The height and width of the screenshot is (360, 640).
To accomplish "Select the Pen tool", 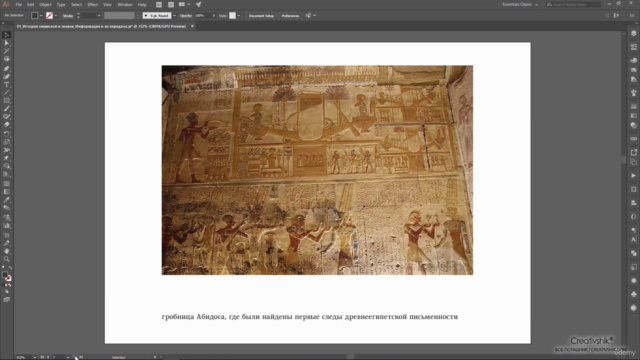I will (7, 69).
